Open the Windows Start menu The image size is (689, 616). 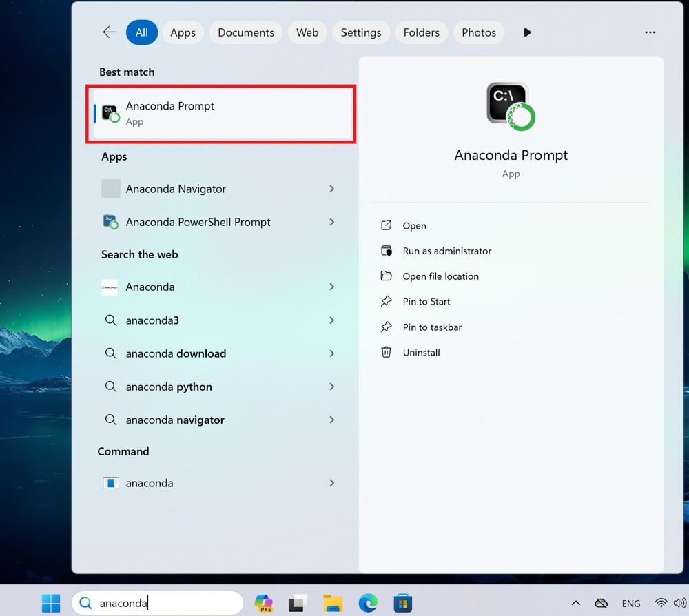[x=51, y=604]
